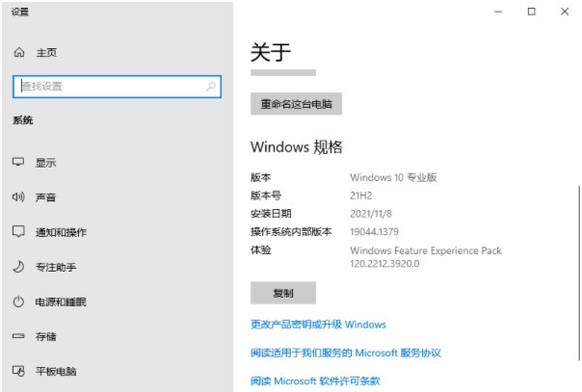Image resolution: width=582 pixels, height=392 pixels.
Task: Click the 操作系统内部版本 label
Action: (x=291, y=232)
